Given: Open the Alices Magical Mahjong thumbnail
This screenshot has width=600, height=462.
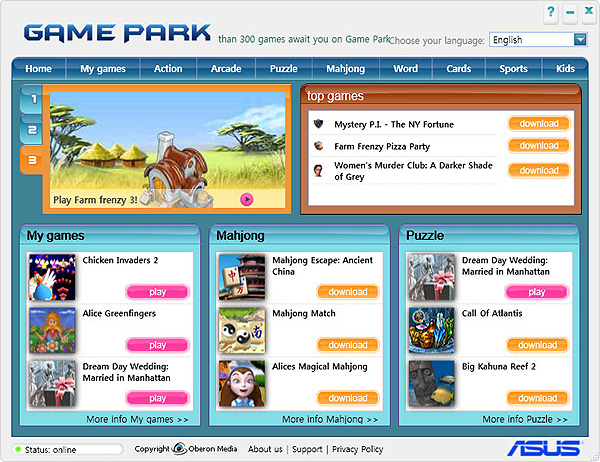Looking at the screenshot, I should point(242,384).
